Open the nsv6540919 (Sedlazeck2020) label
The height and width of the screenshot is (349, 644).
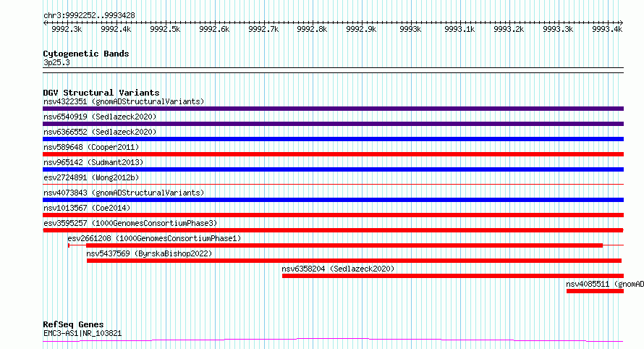point(100,117)
